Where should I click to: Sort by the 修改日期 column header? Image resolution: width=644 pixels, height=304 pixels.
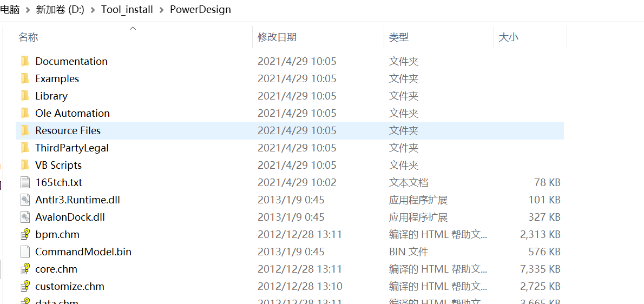(x=277, y=37)
